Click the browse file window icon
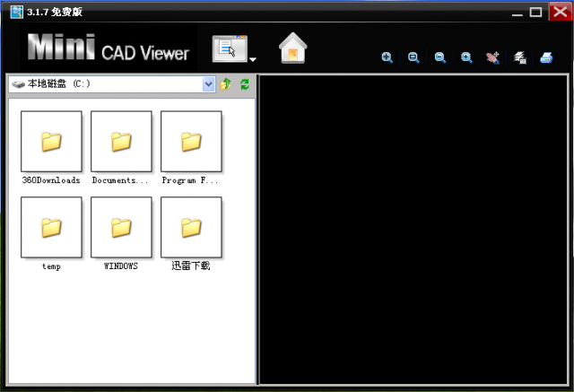Viewport: 574px width, 392px height. click(x=230, y=48)
